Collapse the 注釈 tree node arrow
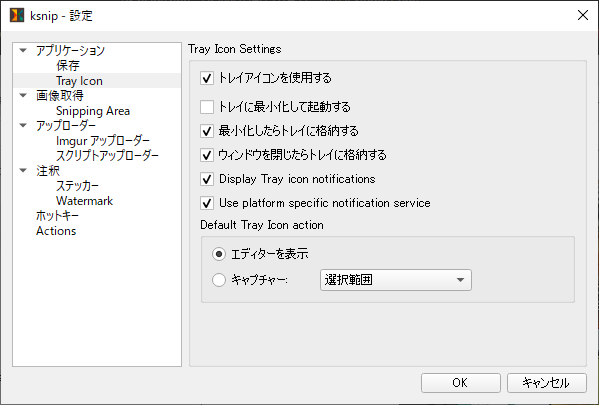 [x=23, y=170]
